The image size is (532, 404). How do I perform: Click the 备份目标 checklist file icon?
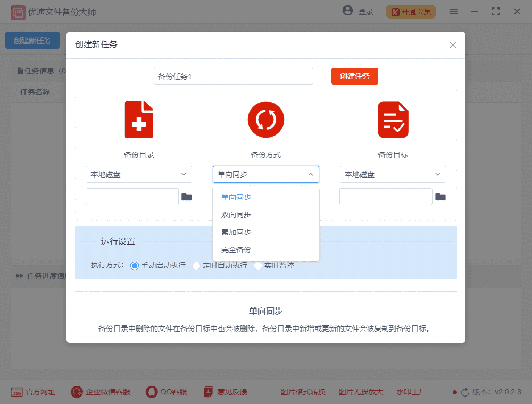coord(393,119)
